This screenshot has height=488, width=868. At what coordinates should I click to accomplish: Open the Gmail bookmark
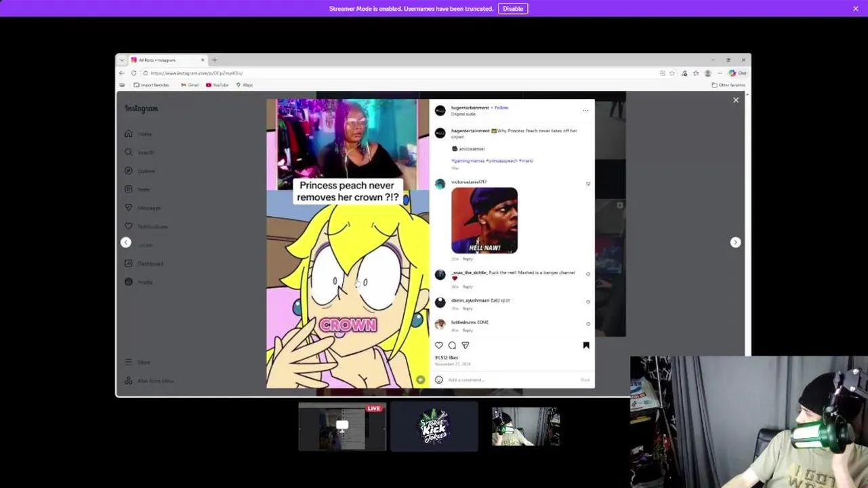(190, 85)
